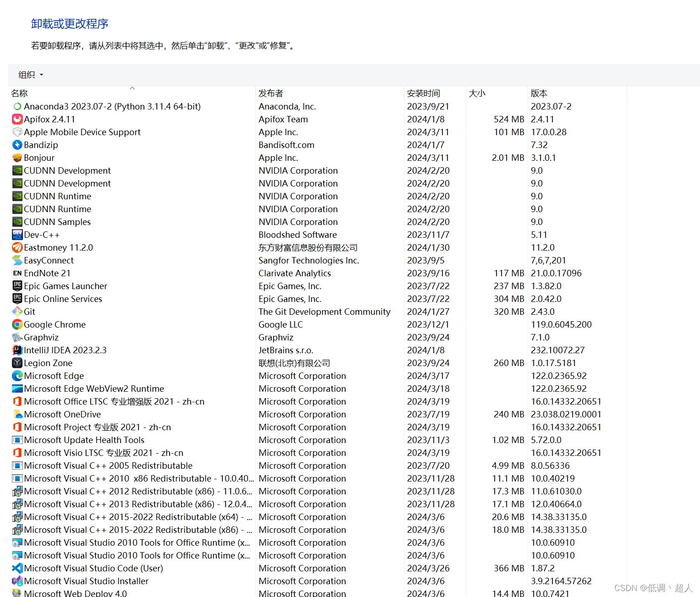700x597 pixels.
Task: Click the Microsoft Update Health Tools icon
Action: pos(17,440)
